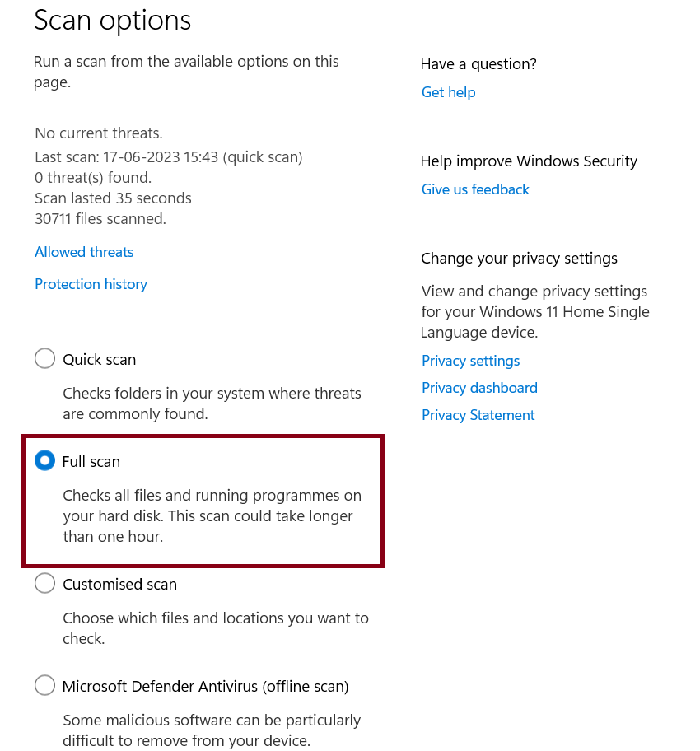Open the Give us feedback link

pyautogui.click(x=475, y=189)
